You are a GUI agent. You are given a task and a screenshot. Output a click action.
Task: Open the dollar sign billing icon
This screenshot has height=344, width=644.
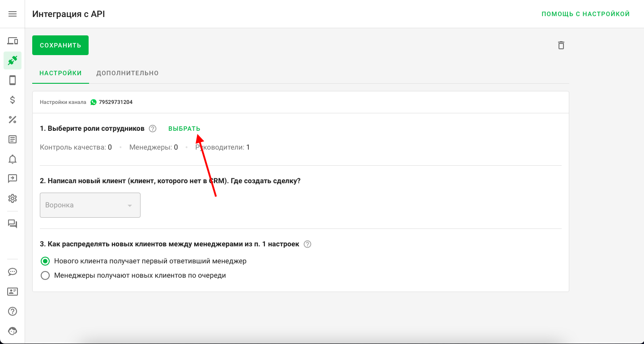tap(13, 100)
